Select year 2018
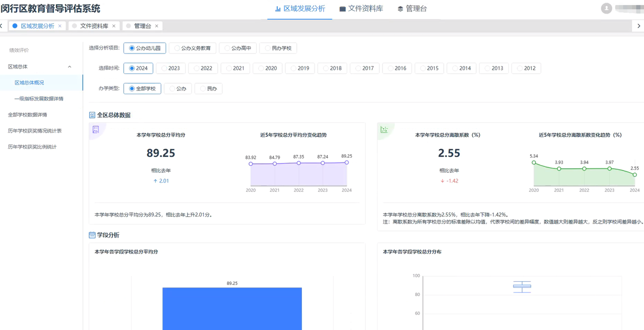Screen dimensions: 644x330 tap(332, 68)
